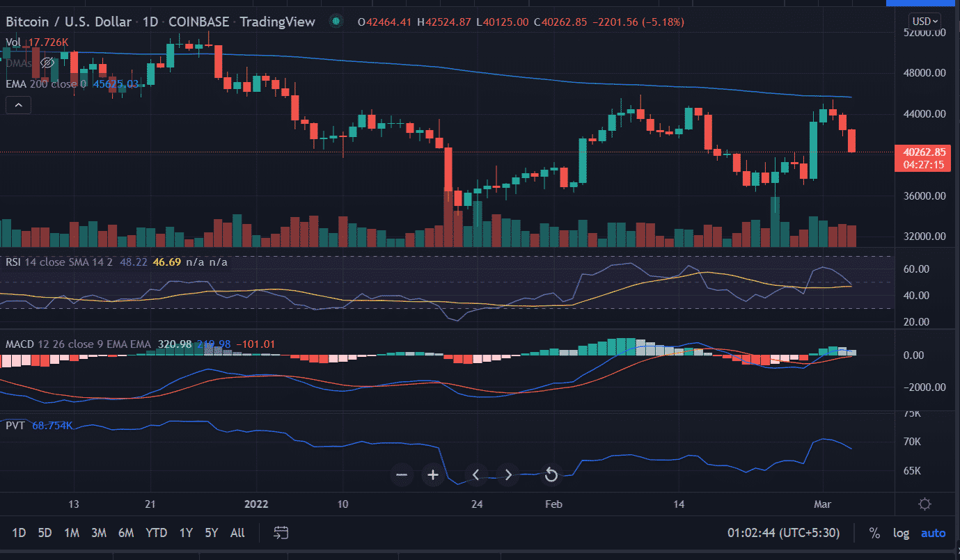Screen dimensions: 960x560
Task: Select the 5D date range
Action: click(45, 533)
